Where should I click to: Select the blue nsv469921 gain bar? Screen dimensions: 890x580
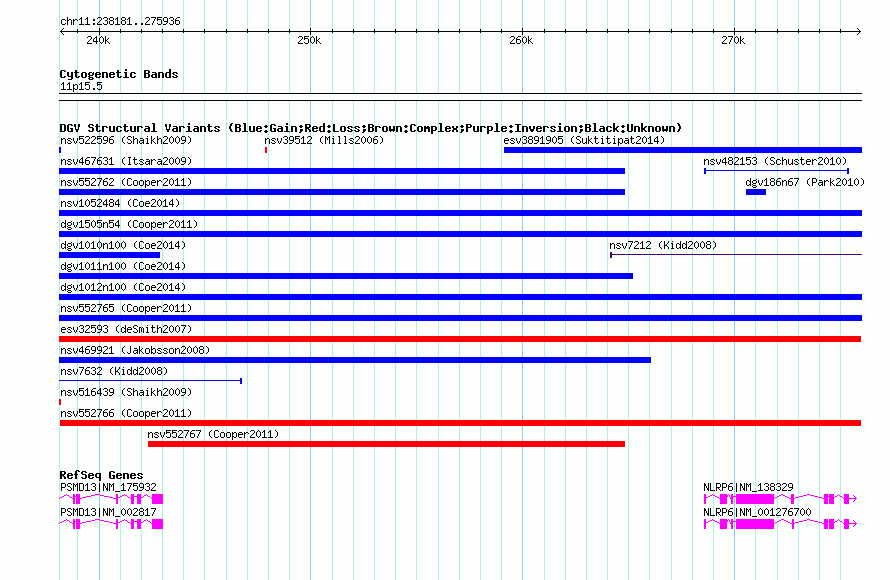pos(355,360)
